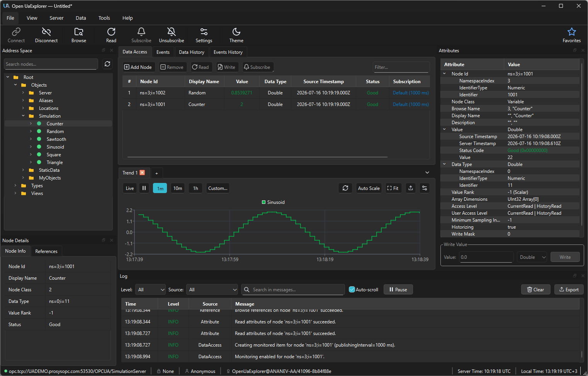588x376 pixels.
Task: Click the log message search field
Action: point(293,289)
